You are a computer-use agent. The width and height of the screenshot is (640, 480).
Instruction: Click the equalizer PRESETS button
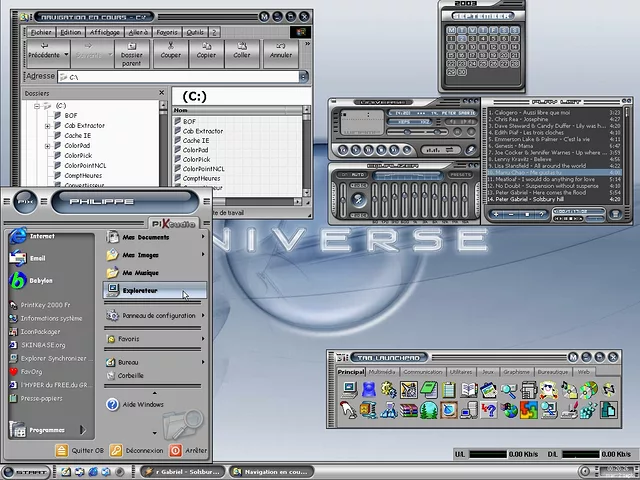pos(459,174)
